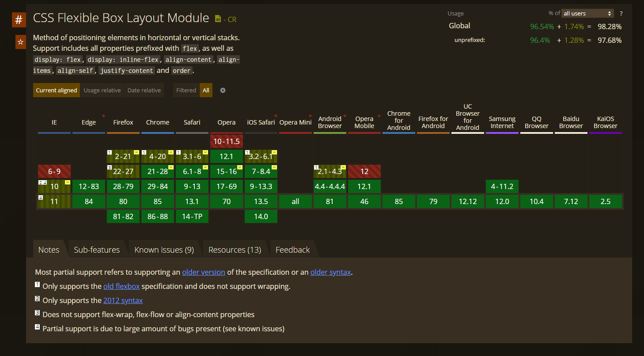This screenshot has height=356, width=644.
Task: Click the CSS Flexible Box Layout Module title
Action: 121,18
